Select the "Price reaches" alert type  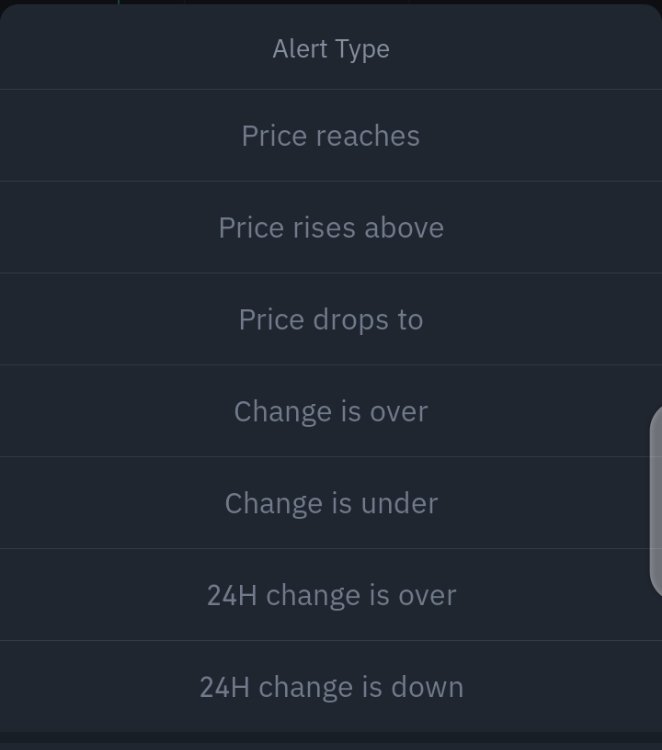click(331, 136)
